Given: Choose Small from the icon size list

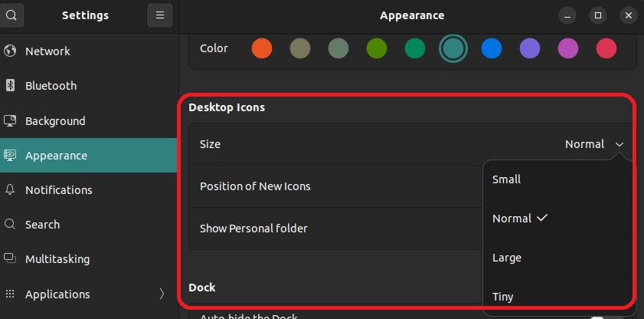Looking at the screenshot, I should pyautogui.click(x=506, y=179).
